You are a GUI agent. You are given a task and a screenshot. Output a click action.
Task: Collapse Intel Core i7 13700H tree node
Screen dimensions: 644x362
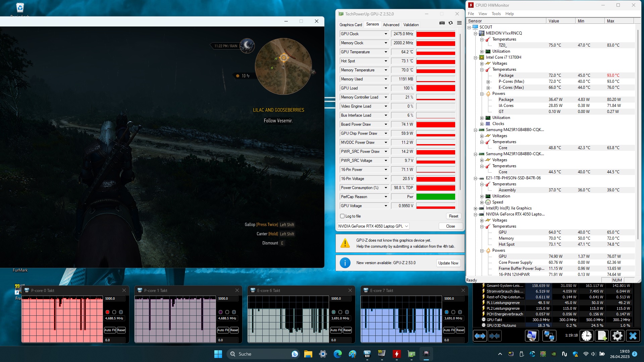[x=475, y=58]
